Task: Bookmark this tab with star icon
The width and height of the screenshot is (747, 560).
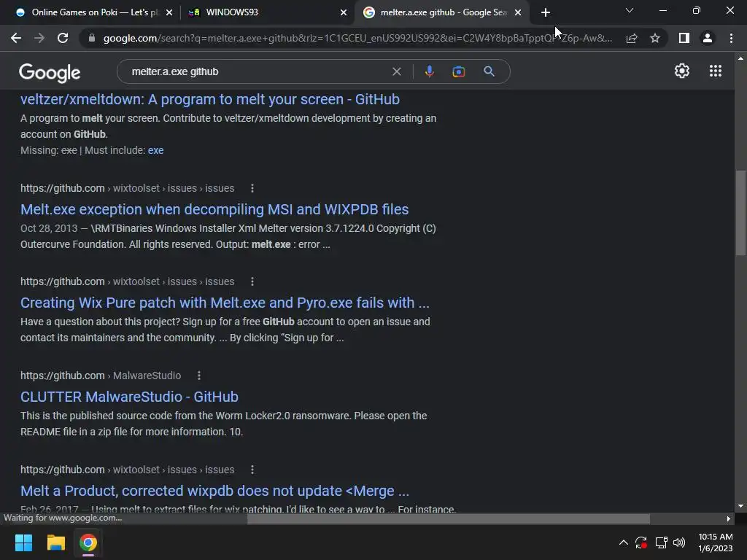Action: (655, 38)
